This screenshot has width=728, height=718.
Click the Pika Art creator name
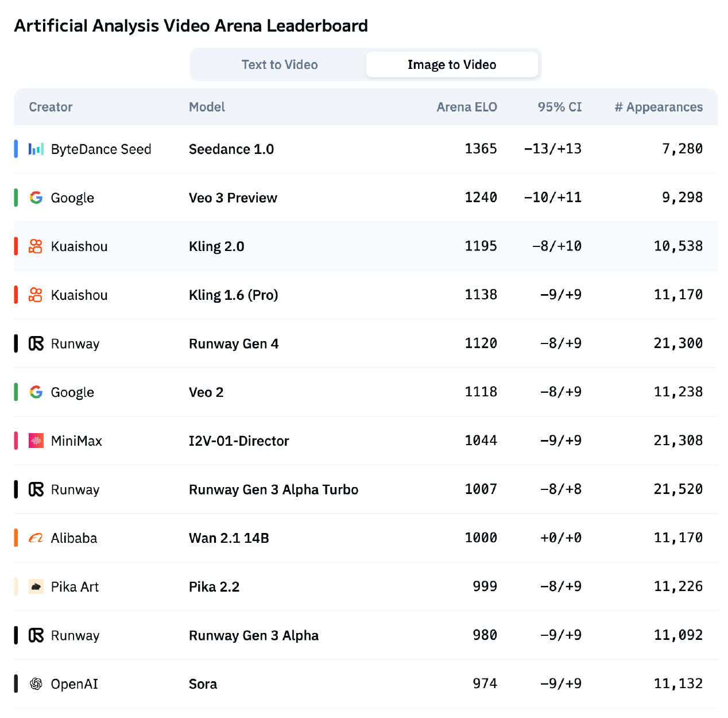click(x=75, y=587)
